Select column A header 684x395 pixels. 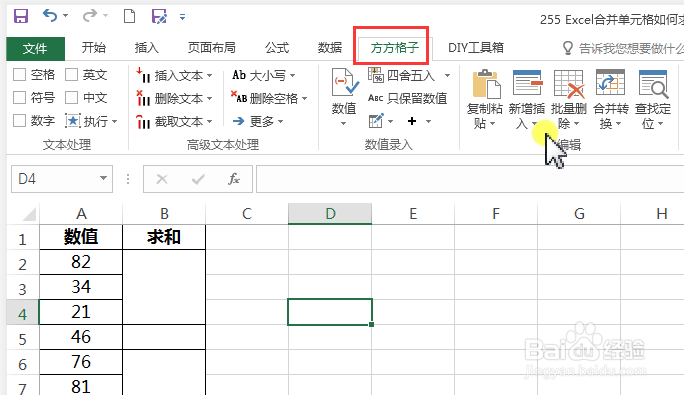(x=81, y=214)
